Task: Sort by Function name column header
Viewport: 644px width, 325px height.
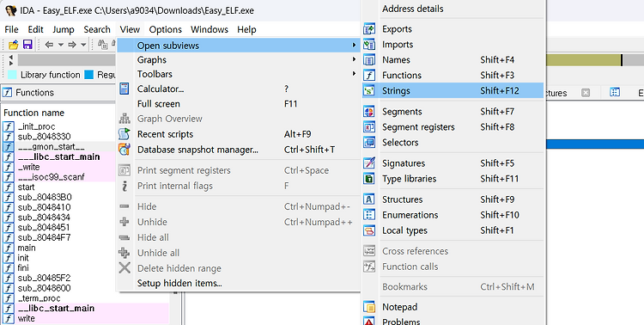Action: 33,113
